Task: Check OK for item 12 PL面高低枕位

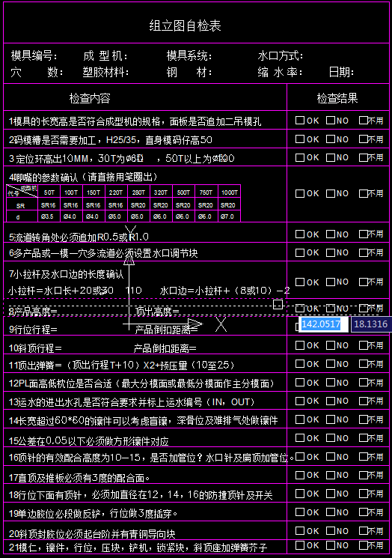Action: [x=299, y=383]
